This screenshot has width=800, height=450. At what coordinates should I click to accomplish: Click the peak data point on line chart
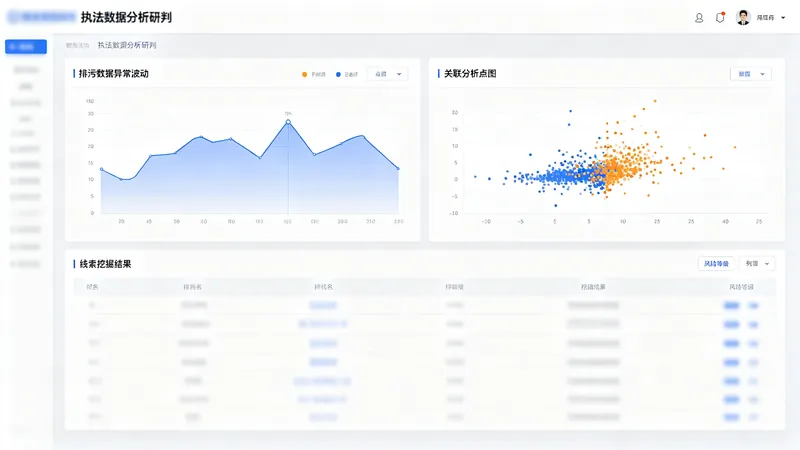pyautogui.click(x=288, y=122)
